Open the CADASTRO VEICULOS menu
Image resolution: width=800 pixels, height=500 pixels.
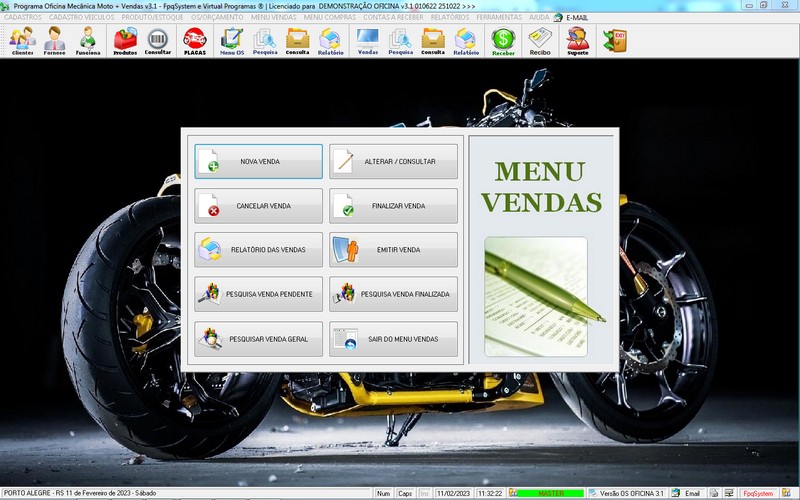(82, 17)
